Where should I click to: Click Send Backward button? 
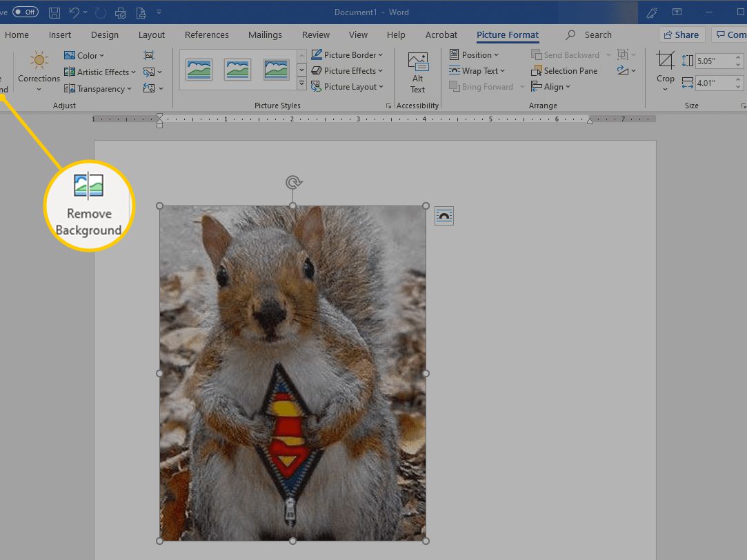566,54
